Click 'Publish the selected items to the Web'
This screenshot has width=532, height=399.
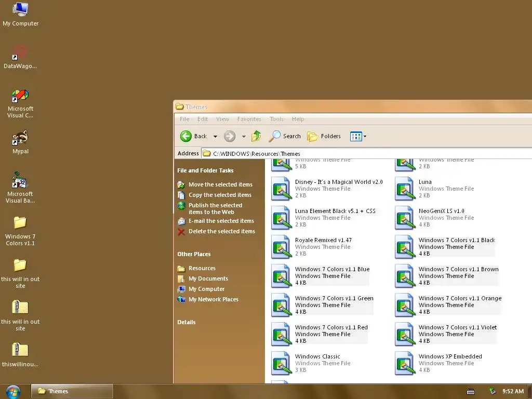[x=210, y=209]
